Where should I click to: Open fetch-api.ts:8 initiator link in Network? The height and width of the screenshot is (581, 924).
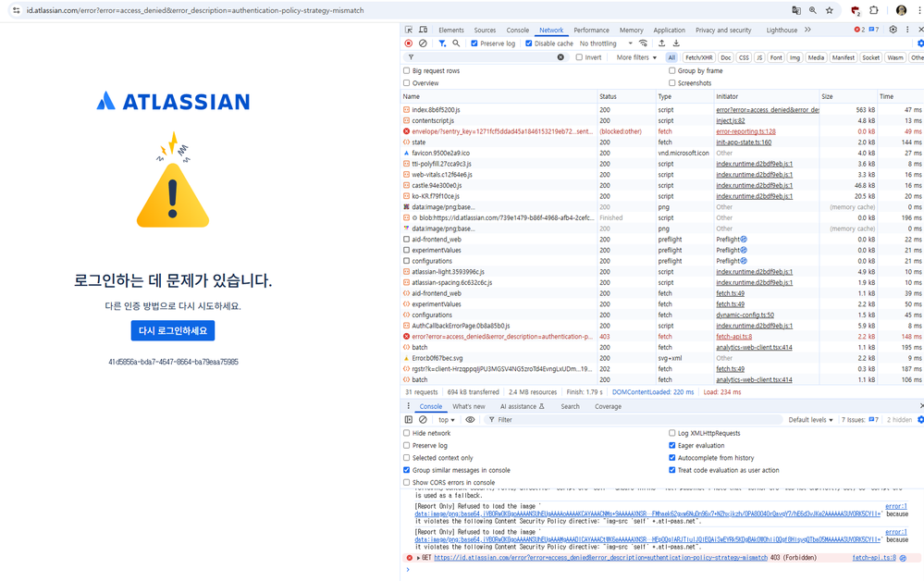(734, 337)
